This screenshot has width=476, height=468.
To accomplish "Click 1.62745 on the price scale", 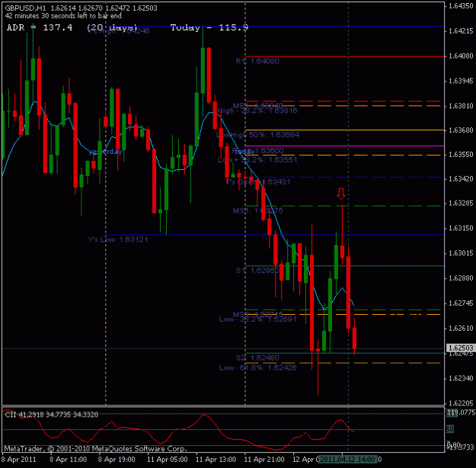I will point(461,303).
